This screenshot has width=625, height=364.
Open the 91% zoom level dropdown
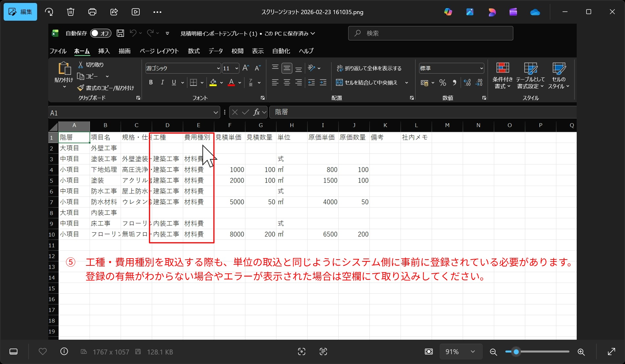point(461,352)
